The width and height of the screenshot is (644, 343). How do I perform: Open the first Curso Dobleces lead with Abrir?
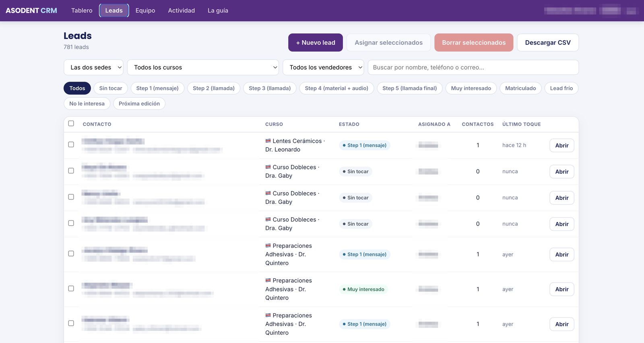(x=562, y=172)
